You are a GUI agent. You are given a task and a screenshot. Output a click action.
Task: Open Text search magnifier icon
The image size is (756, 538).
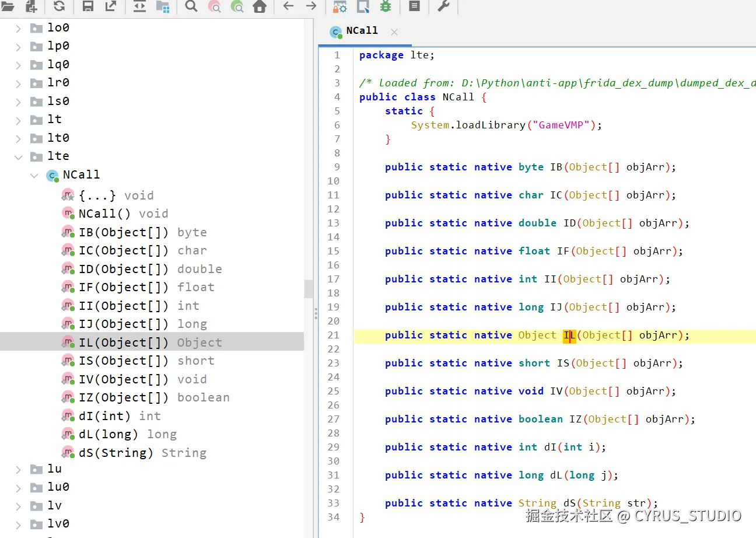point(191,6)
